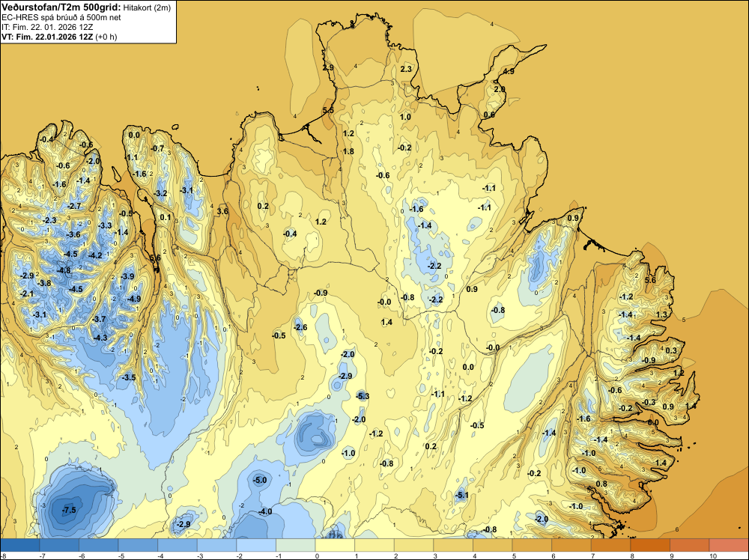Click the '-5.0' temperature value
This screenshot has height=560, width=749.
coord(260,480)
